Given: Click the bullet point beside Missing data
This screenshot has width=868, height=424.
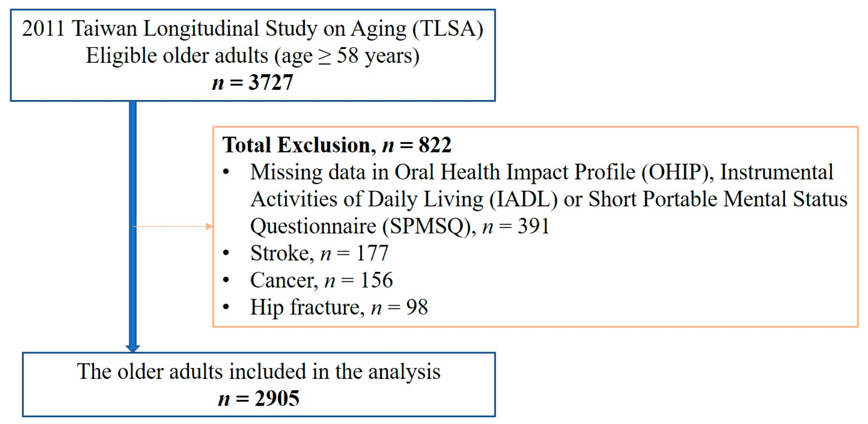Looking at the screenshot, I should tap(226, 172).
